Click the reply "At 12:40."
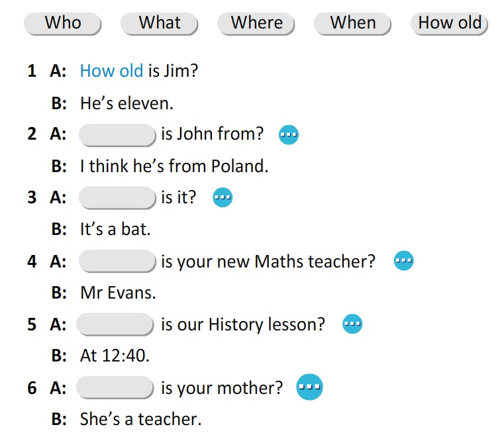Image resolution: width=504 pixels, height=439 pixels. tap(115, 356)
